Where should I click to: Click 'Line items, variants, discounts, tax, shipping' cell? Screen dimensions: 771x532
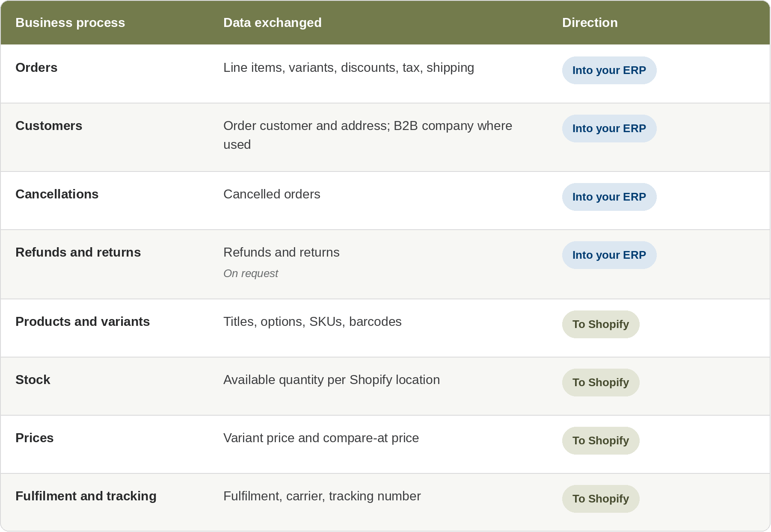tap(349, 68)
